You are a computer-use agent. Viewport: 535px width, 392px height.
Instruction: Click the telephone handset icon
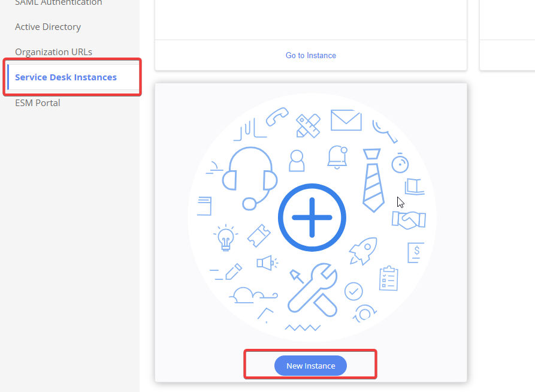pyautogui.click(x=277, y=116)
